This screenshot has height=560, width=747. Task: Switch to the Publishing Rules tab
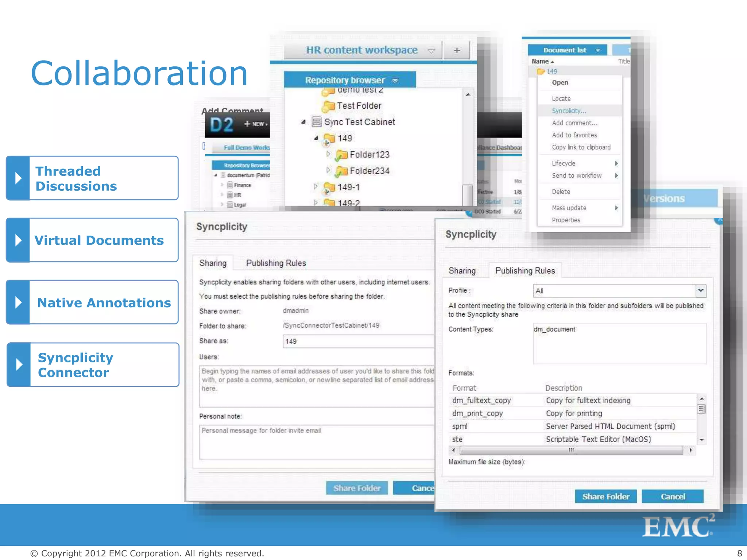[x=276, y=263]
